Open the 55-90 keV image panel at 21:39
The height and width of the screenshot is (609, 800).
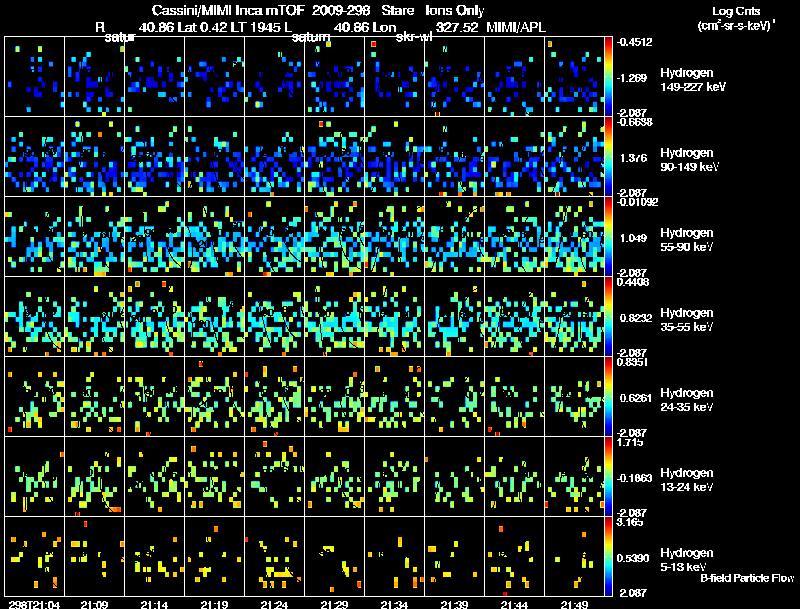click(x=455, y=236)
